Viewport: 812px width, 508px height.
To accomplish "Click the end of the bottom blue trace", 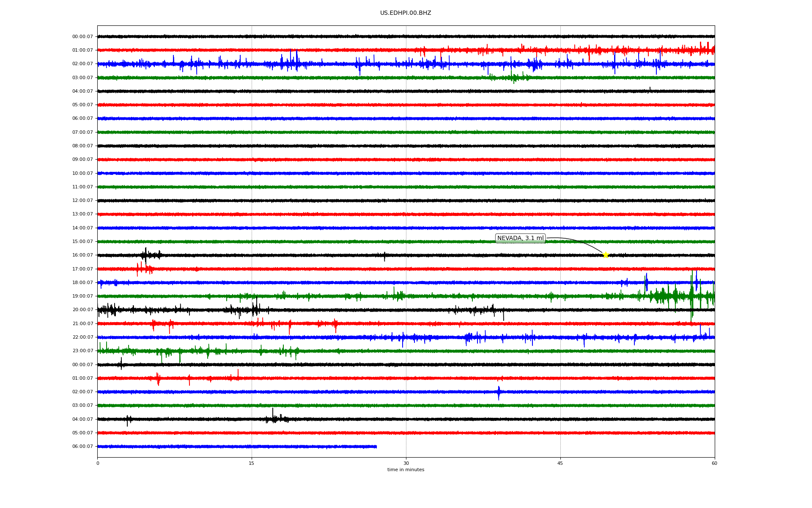I will pos(376,447).
